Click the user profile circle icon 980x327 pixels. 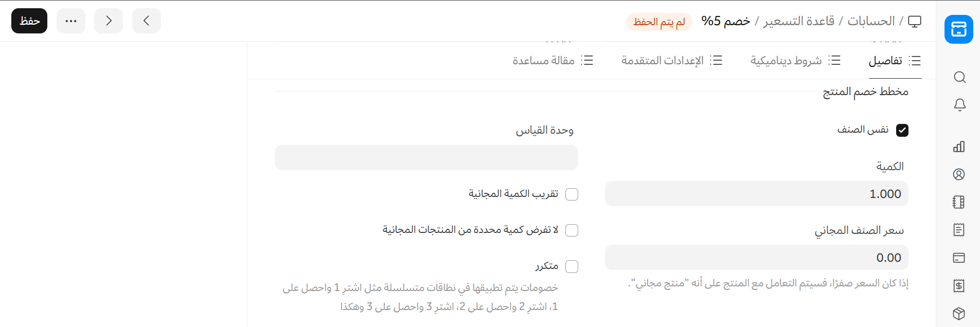tap(959, 174)
